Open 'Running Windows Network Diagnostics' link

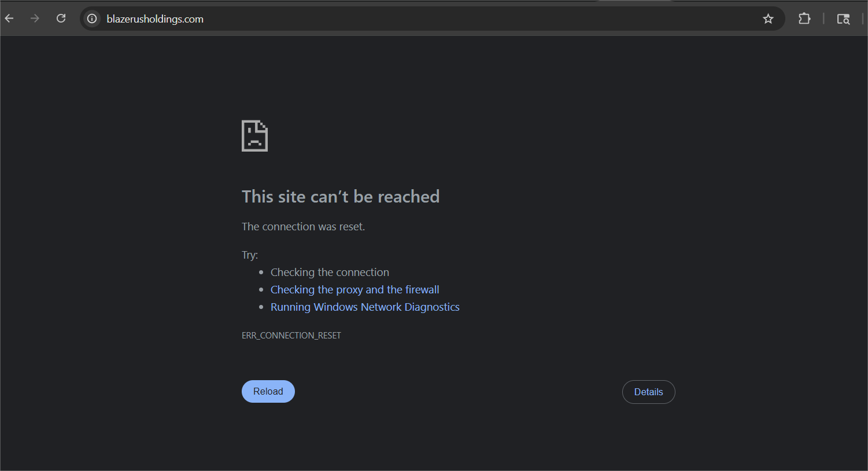[x=365, y=307]
